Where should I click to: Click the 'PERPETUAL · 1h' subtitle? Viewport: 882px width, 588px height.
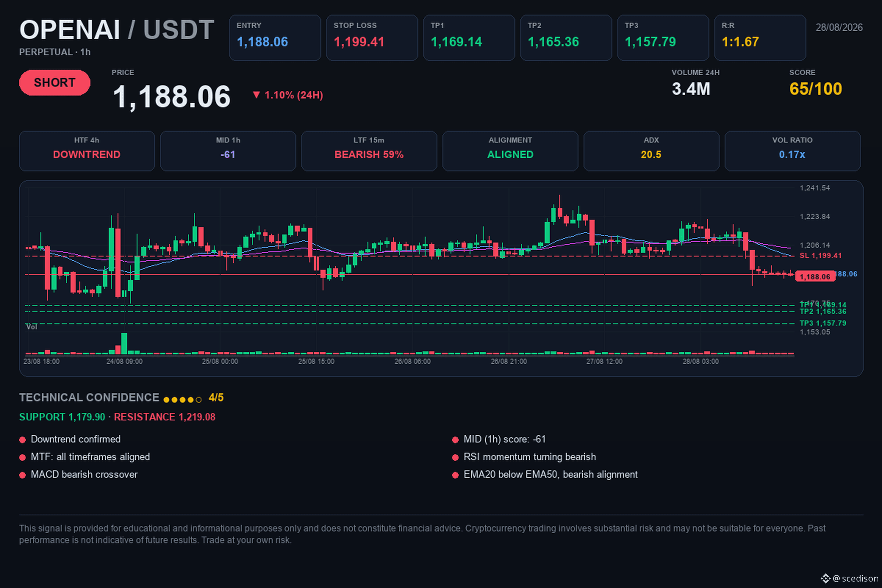[x=55, y=52]
